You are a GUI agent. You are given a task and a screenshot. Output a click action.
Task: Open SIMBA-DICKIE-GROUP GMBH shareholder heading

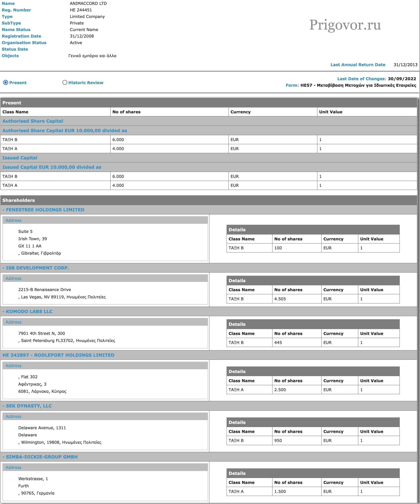[41, 457]
